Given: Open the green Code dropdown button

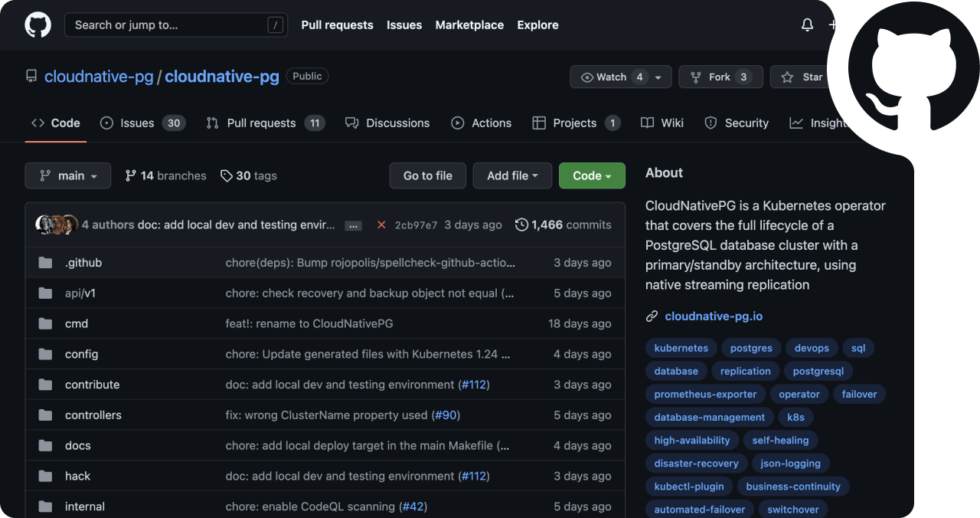Looking at the screenshot, I should pyautogui.click(x=592, y=175).
